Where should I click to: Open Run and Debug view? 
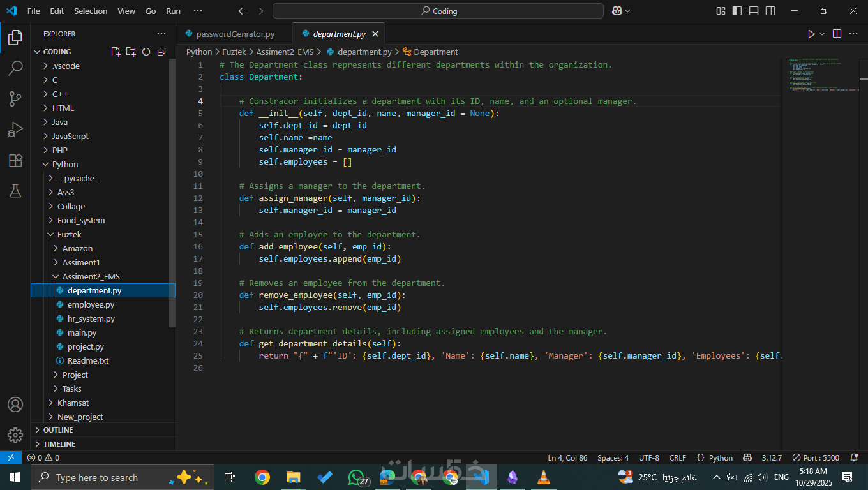pyautogui.click(x=15, y=130)
